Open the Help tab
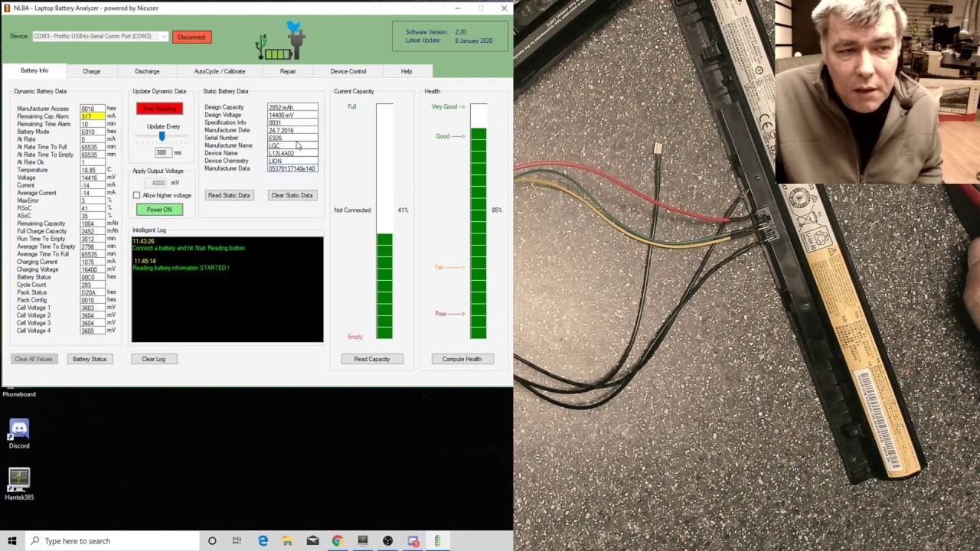 pyautogui.click(x=407, y=71)
